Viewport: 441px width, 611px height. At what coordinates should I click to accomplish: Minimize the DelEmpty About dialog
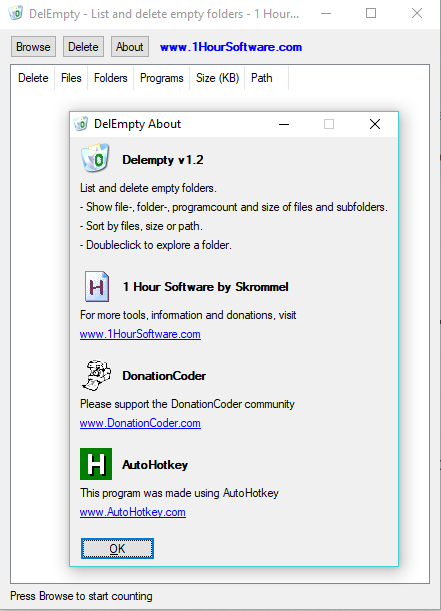pos(284,124)
